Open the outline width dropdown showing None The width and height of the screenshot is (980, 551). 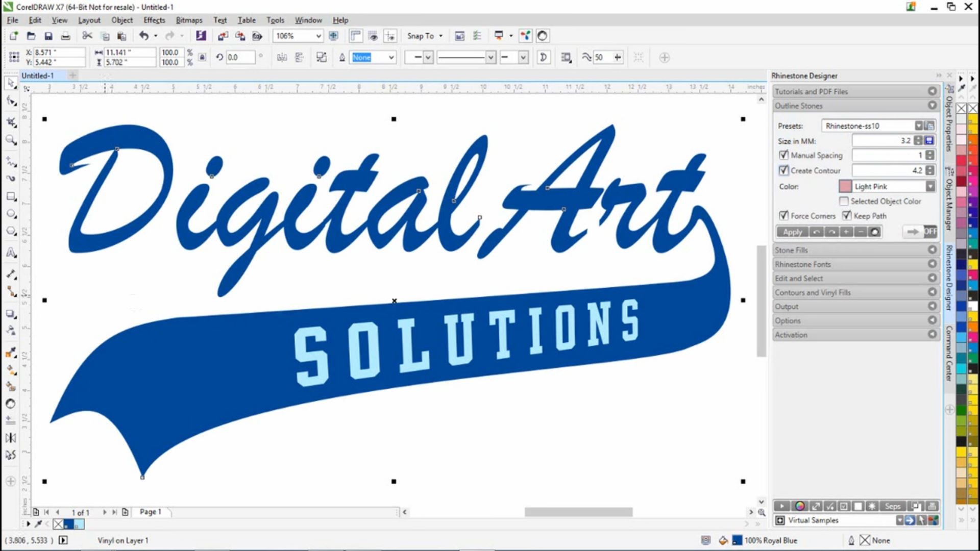pyautogui.click(x=391, y=58)
